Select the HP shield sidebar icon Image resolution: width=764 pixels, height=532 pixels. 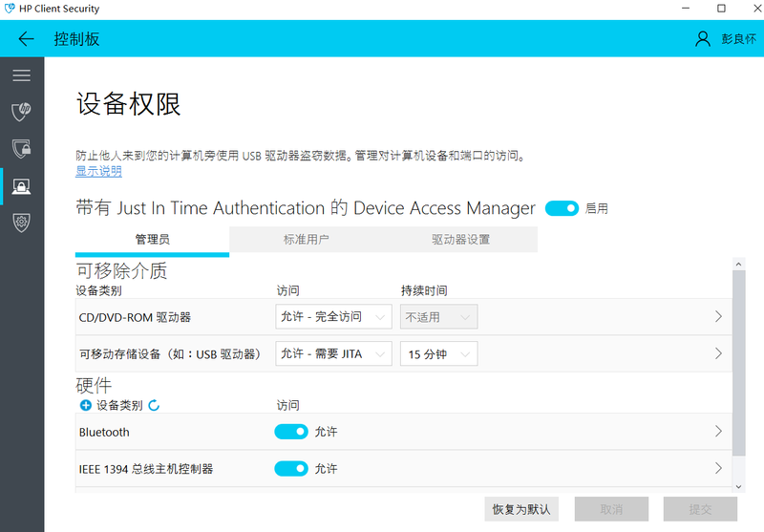tap(21, 112)
